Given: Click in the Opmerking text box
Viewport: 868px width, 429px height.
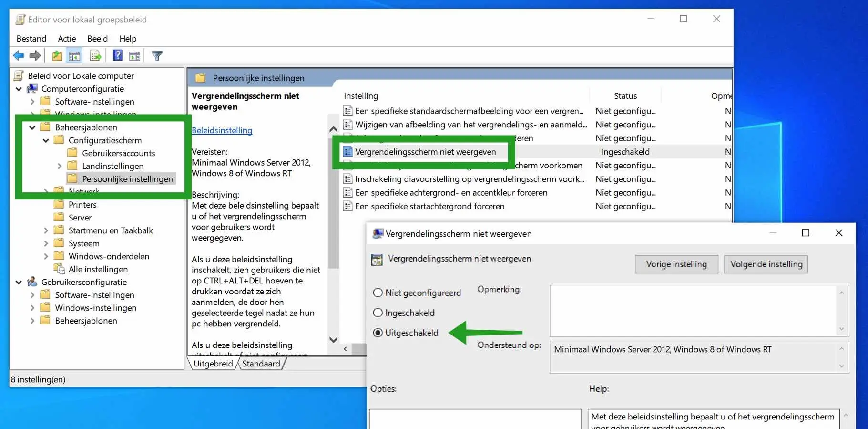Looking at the screenshot, I should (x=699, y=311).
